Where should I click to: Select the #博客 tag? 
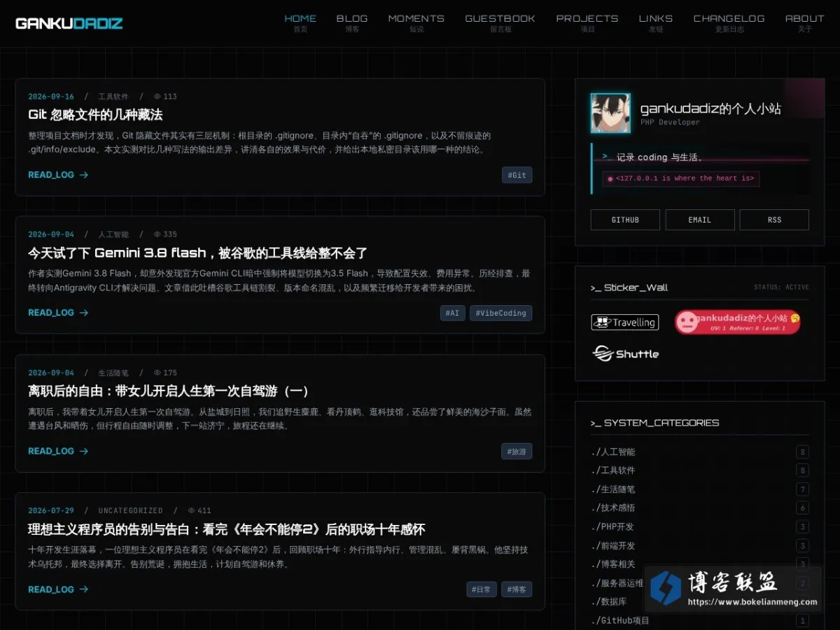click(x=517, y=589)
